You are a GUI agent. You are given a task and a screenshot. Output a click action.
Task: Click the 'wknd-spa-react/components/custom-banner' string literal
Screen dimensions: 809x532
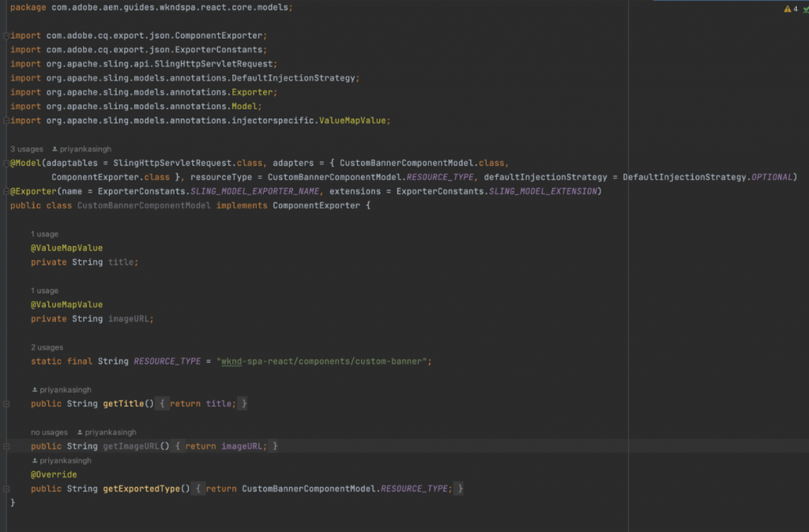(x=324, y=362)
